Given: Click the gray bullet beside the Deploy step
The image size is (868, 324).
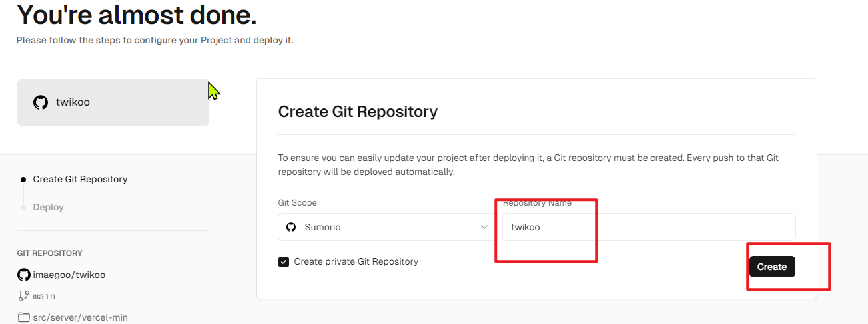Looking at the screenshot, I should point(23,208).
